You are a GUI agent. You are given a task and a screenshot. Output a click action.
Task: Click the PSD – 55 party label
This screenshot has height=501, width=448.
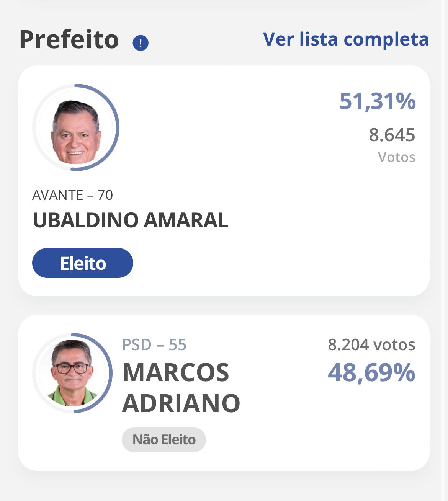[x=154, y=345]
